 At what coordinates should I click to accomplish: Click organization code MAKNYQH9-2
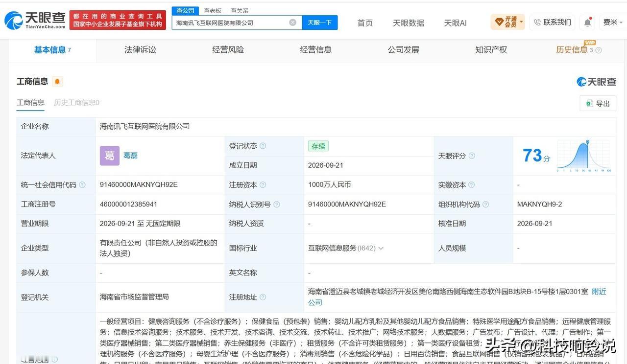click(x=539, y=205)
